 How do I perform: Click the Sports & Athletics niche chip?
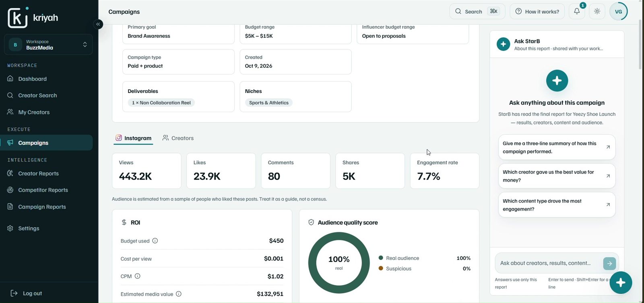[x=269, y=103]
